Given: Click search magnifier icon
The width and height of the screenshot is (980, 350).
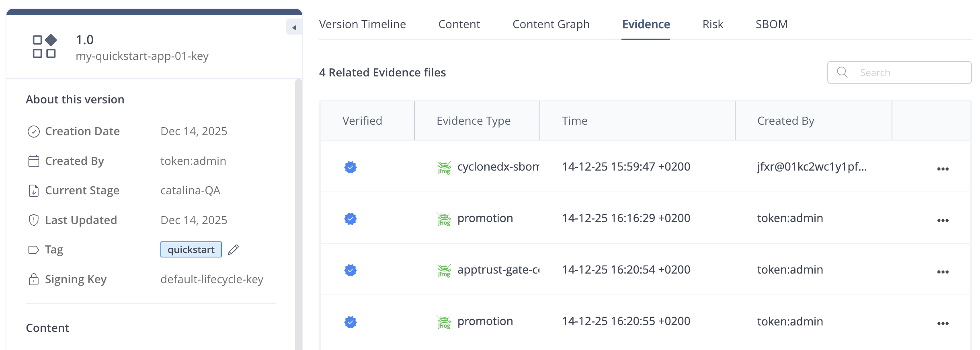Looking at the screenshot, I should point(842,72).
